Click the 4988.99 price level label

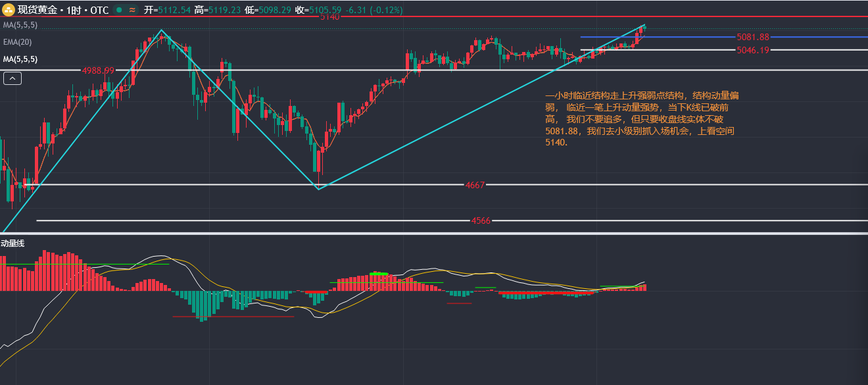click(x=98, y=70)
